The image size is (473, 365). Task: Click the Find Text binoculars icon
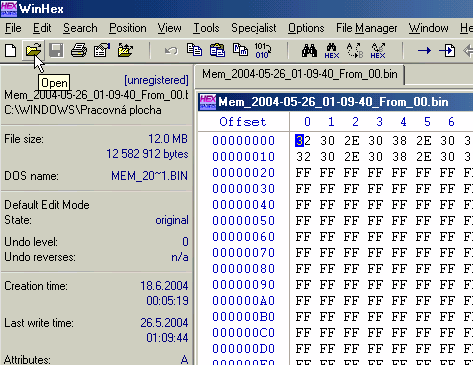(x=309, y=51)
